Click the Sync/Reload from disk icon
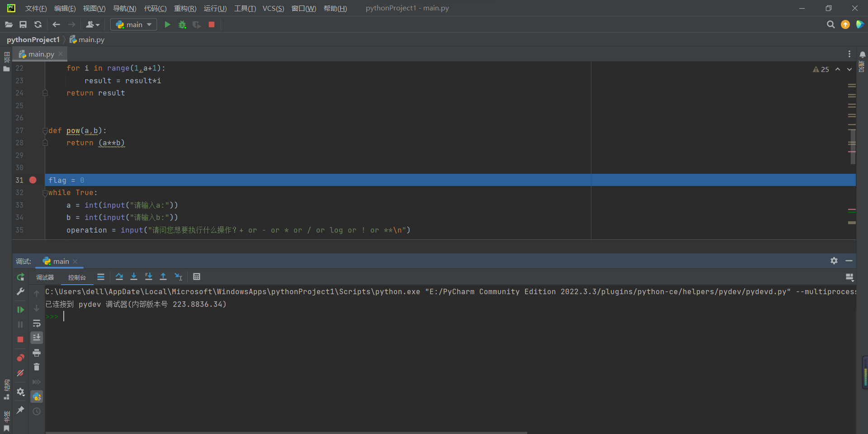 pos(38,24)
